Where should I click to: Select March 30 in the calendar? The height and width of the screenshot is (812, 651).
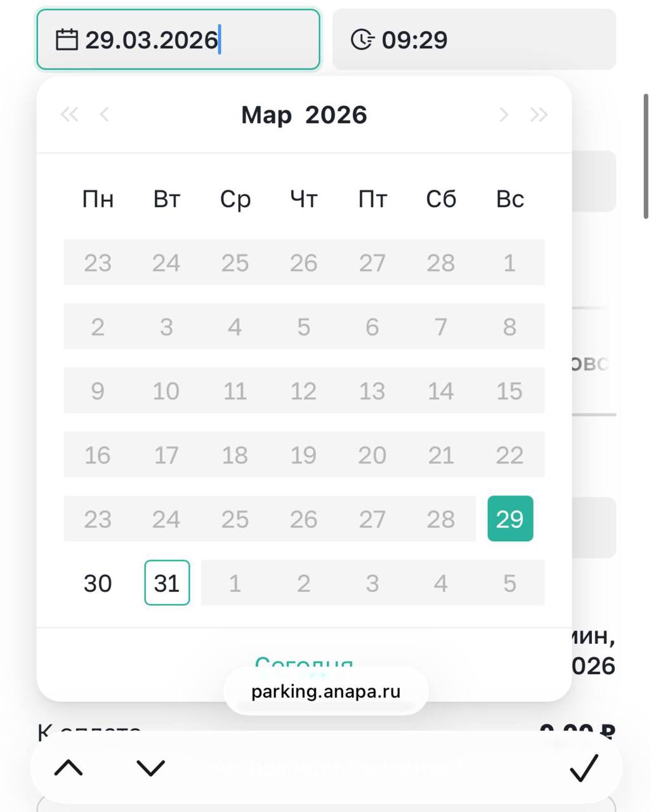(98, 583)
